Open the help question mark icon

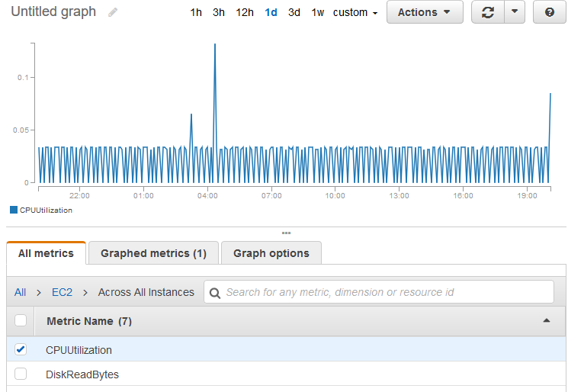[x=549, y=12]
